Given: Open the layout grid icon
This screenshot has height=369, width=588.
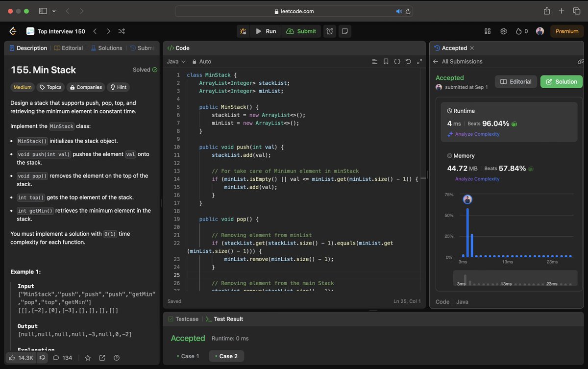Looking at the screenshot, I should pos(488,31).
